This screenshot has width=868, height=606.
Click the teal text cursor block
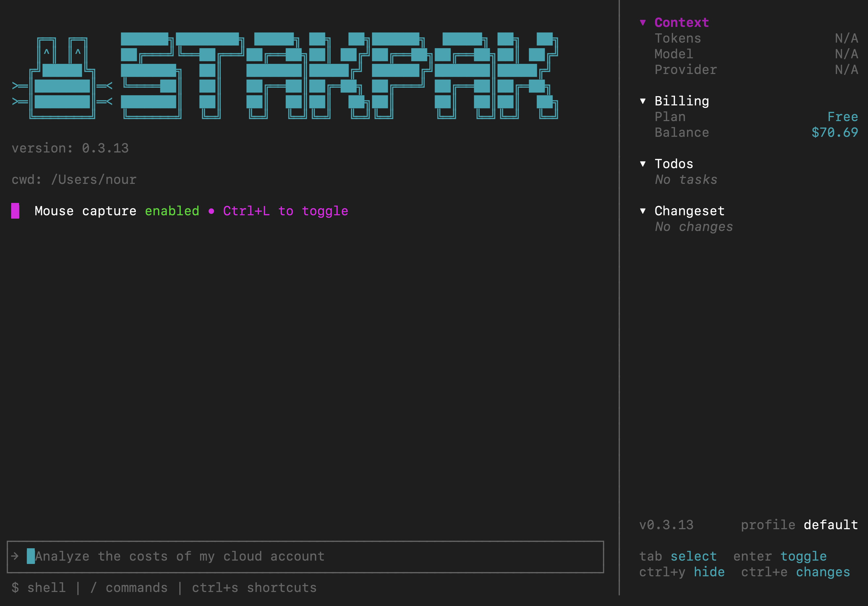[31, 556]
